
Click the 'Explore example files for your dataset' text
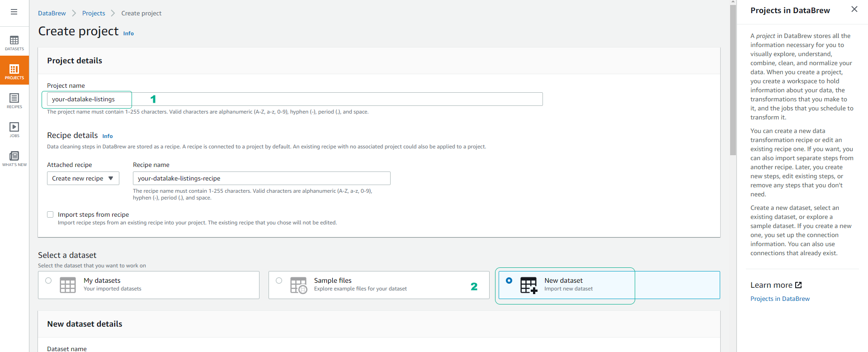[360, 289]
